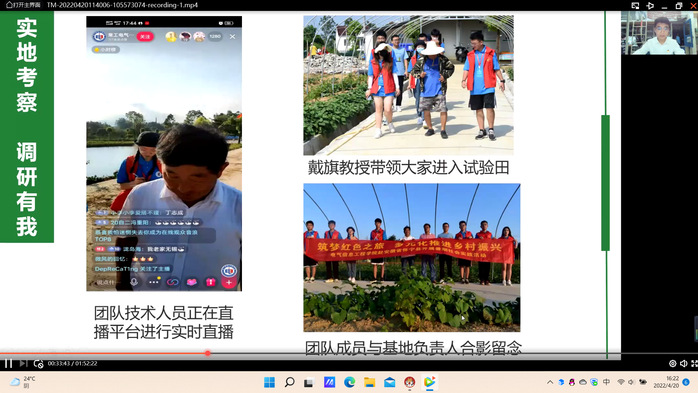The width and height of the screenshot is (698, 393).
Task: Enter fullscreen mode in player
Action: 694,364
